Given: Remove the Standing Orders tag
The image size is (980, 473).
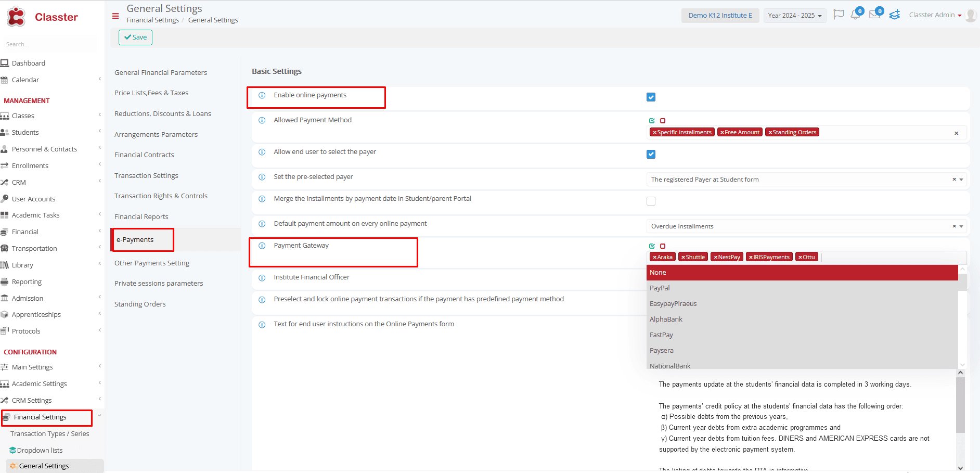Looking at the screenshot, I should 770,132.
